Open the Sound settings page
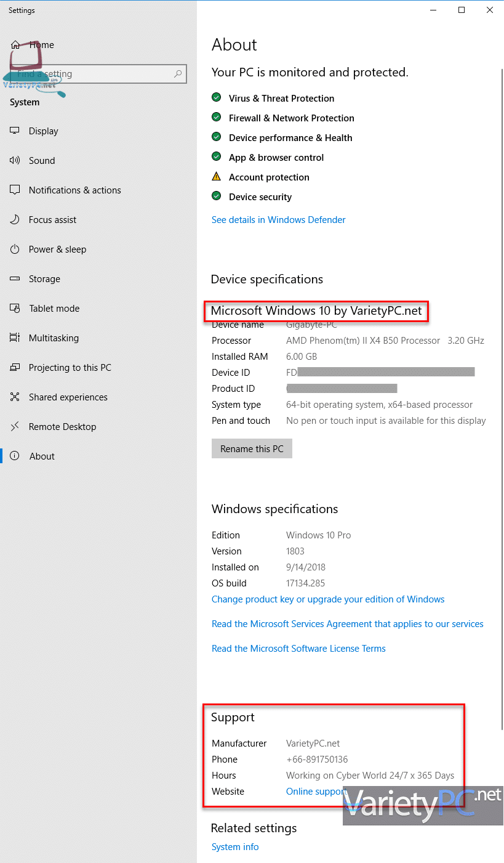This screenshot has height=863, width=504. (x=98, y=161)
